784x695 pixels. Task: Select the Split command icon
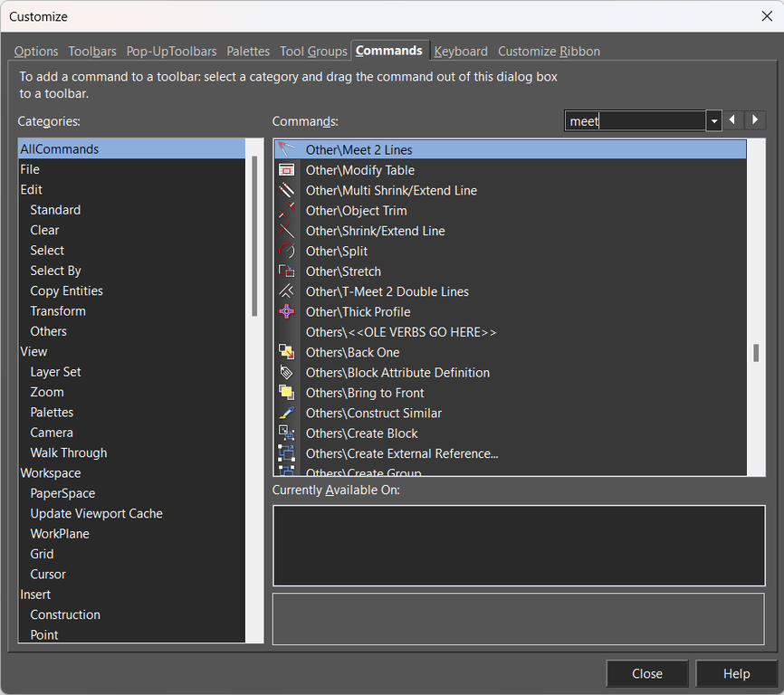[287, 251]
